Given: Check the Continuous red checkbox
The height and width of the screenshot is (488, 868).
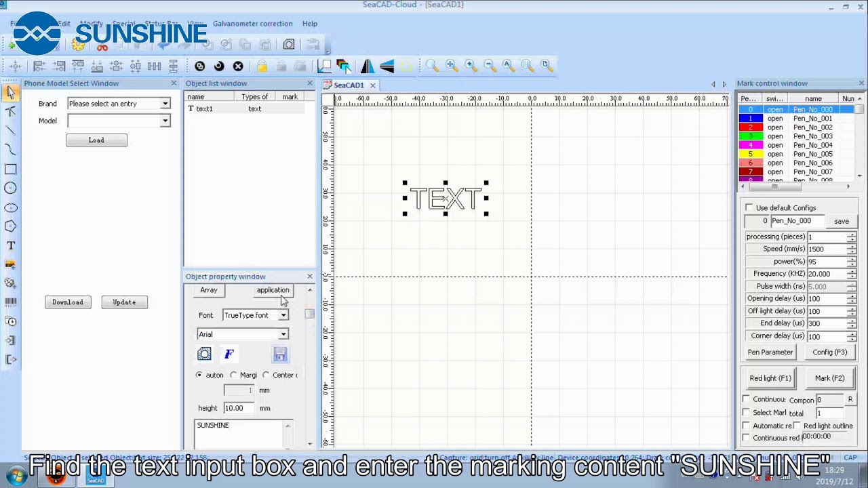Looking at the screenshot, I should (747, 438).
